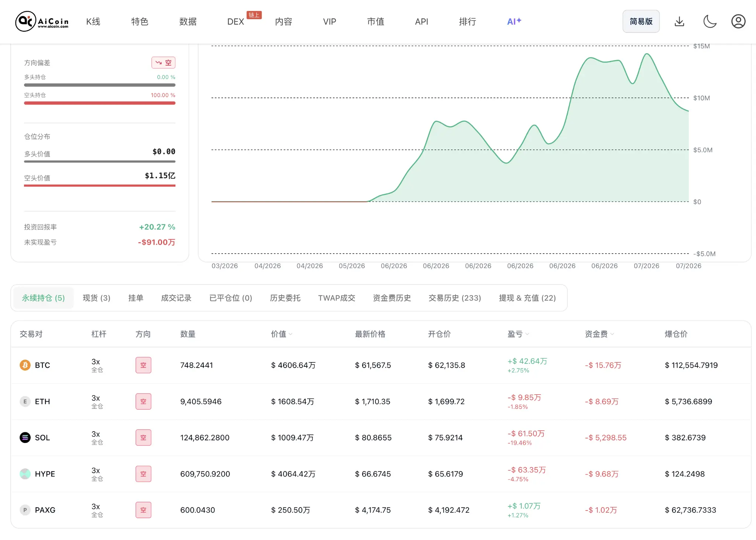Open the HYPE trading pair name
The image size is (756, 540).
[x=45, y=474]
